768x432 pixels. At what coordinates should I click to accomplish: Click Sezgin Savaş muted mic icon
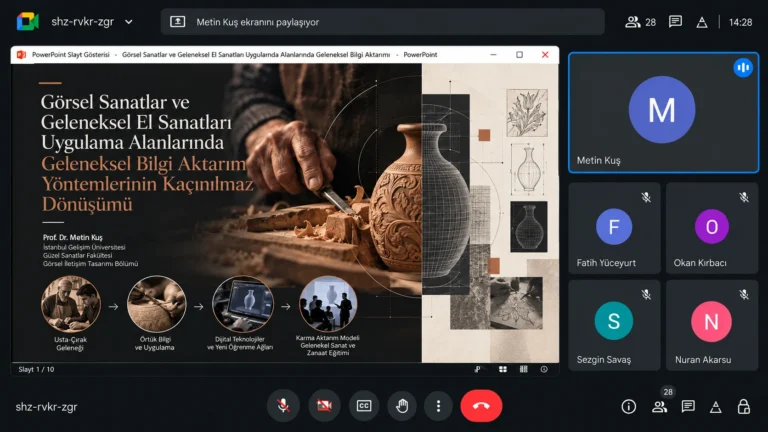(x=646, y=294)
